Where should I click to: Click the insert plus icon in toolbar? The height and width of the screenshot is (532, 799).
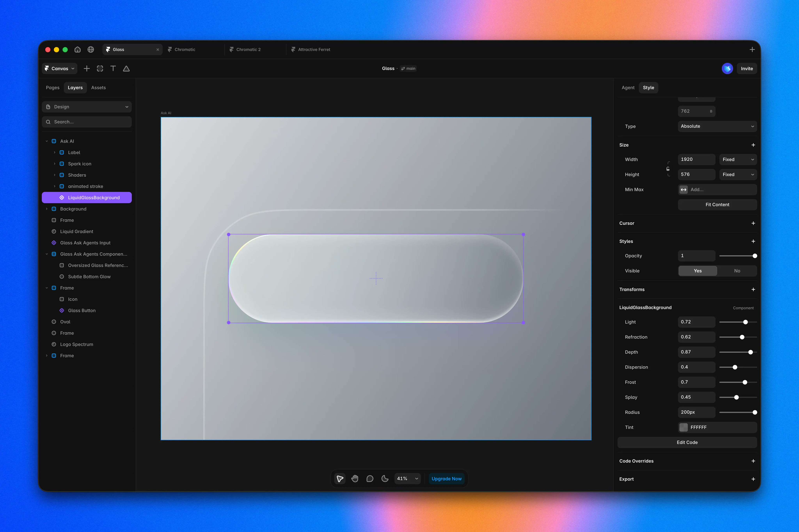87,69
